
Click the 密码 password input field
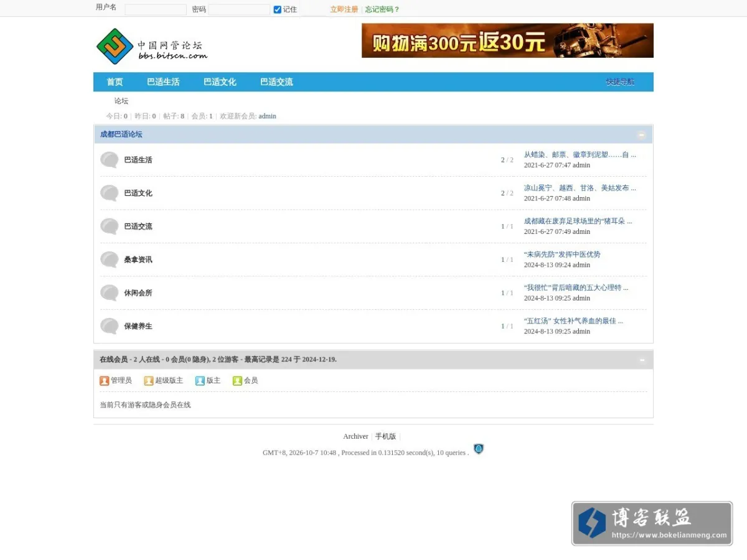point(239,10)
